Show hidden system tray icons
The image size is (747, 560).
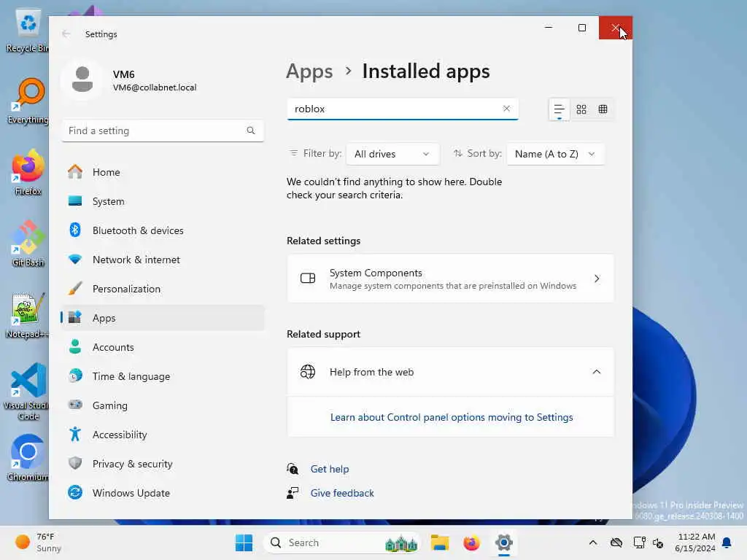592,542
